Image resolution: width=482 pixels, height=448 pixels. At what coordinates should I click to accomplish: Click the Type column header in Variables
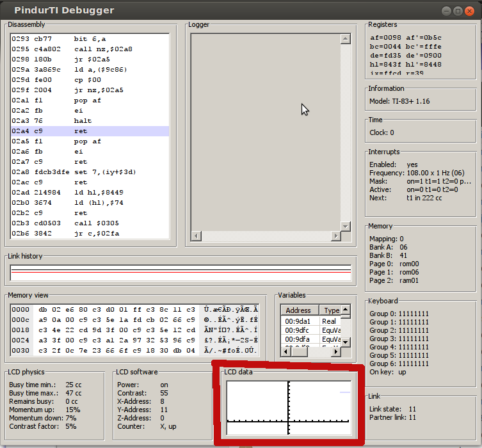tap(330, 310)
